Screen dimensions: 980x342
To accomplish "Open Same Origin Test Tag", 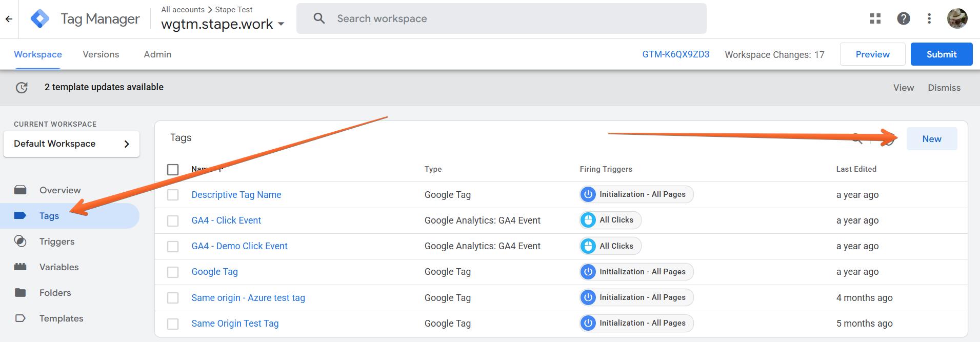I will pos(235,324).
